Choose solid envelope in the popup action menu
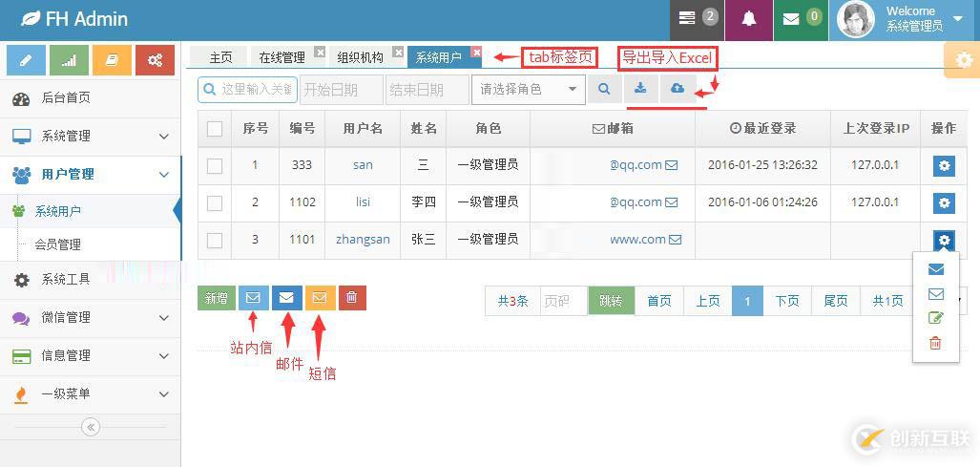Image resolution: width=980 pixels, height=467 pixels. 935,269
